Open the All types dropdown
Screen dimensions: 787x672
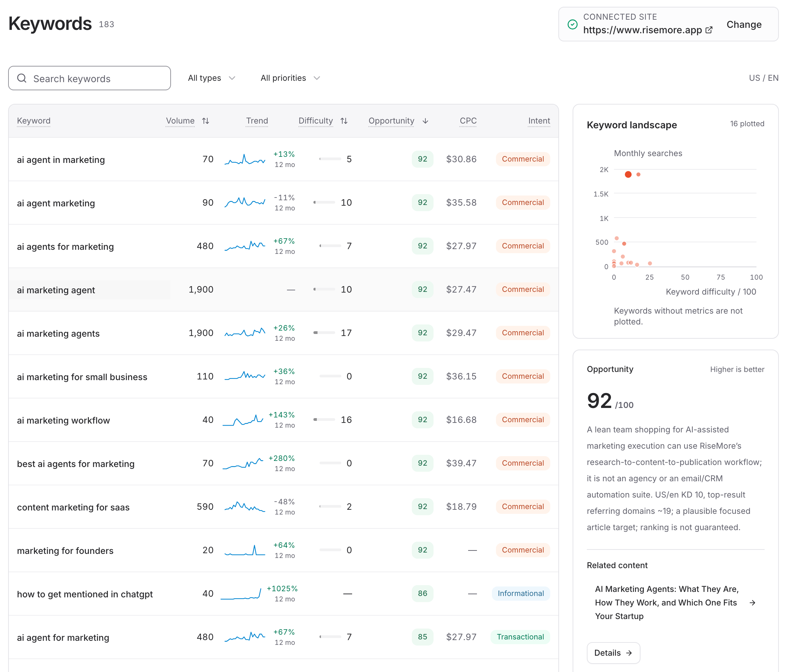point(212,78)
